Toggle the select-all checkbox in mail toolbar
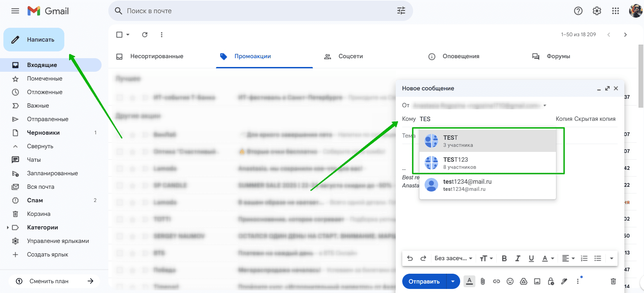 pos(119,35)
